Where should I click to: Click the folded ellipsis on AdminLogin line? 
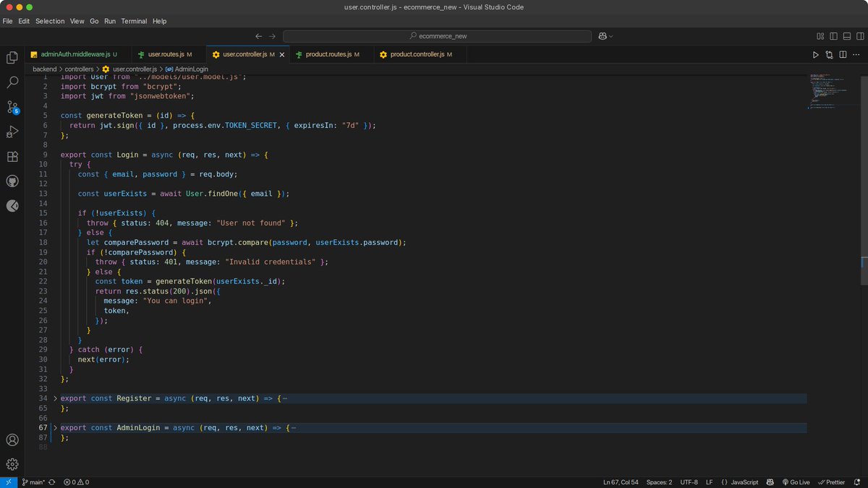[294, 428]
